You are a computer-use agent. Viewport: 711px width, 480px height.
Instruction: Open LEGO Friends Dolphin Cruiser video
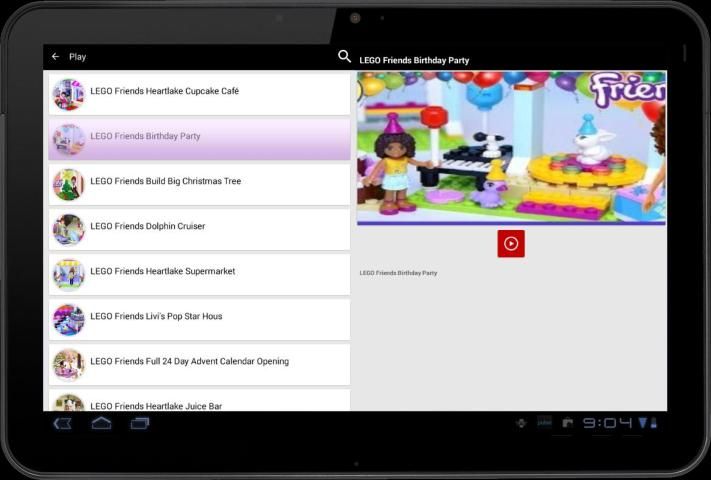click(x=200, y=227)
